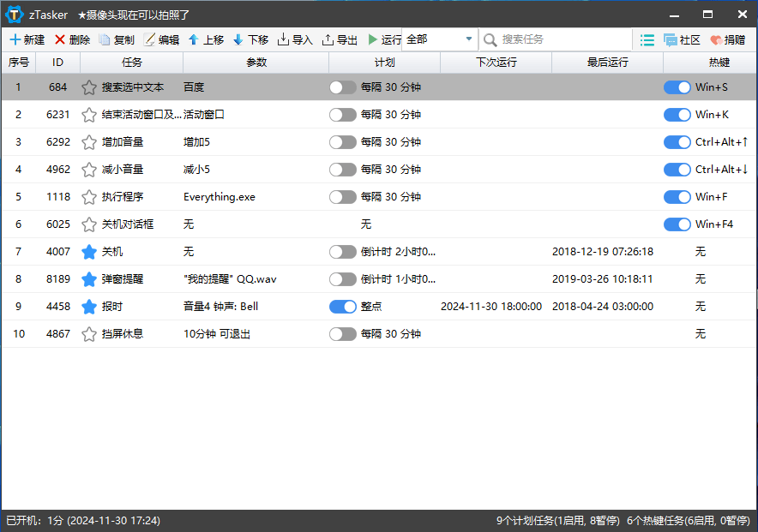Click the 导出 (Export) icon

click(x=328, y=39)
